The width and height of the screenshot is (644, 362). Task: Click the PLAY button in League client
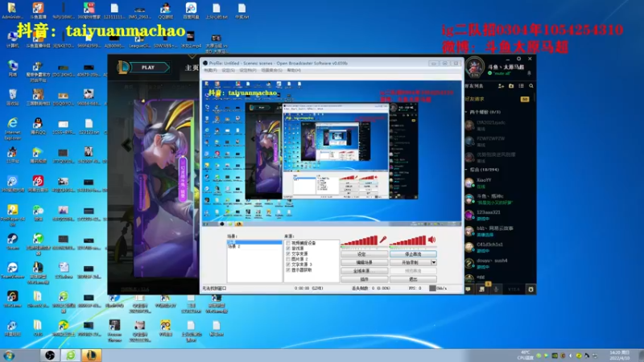point(150,68)
